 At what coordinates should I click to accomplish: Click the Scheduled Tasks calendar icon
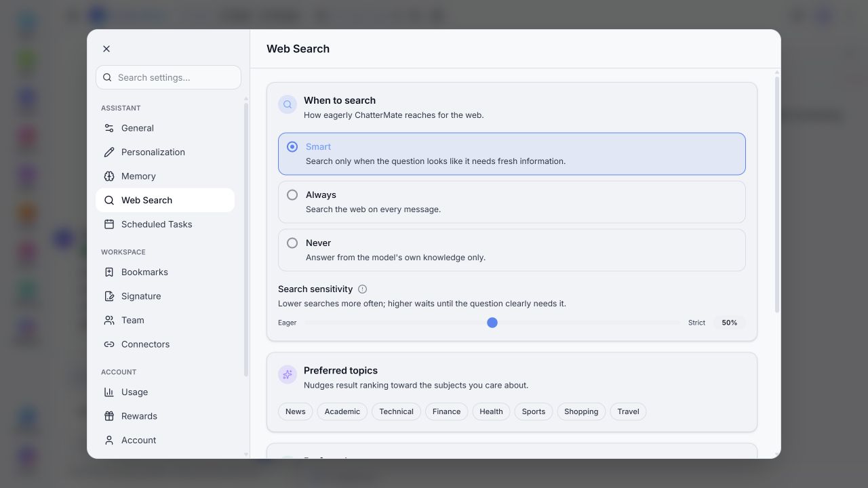pyautogui.click(x=109, y=224)
